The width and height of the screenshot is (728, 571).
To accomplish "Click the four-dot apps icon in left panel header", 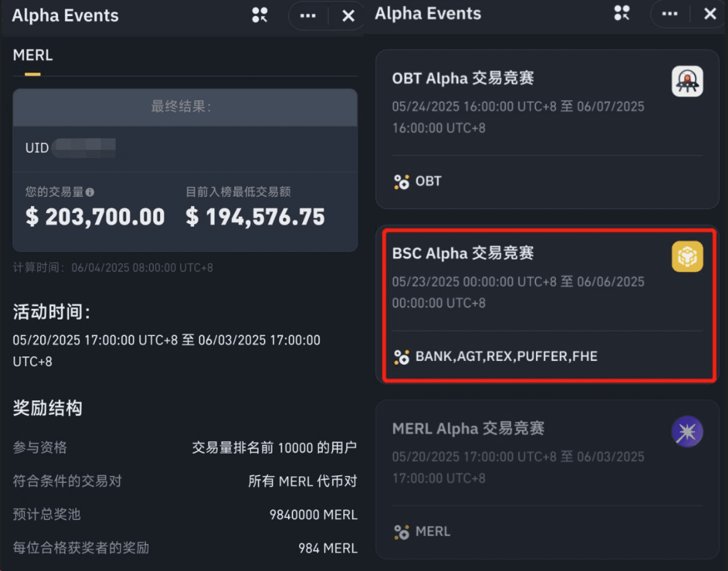I will [x=260, y=15].
